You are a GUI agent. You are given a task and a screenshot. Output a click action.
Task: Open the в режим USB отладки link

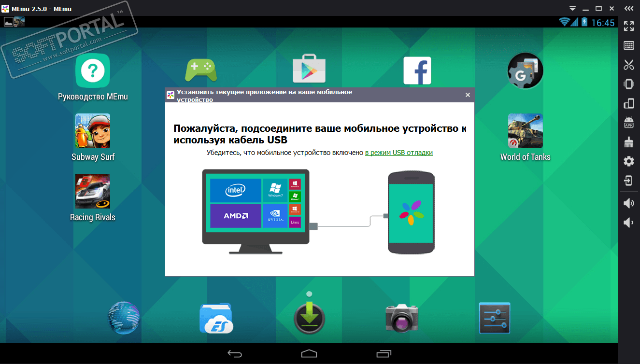[x=398, y=153]
